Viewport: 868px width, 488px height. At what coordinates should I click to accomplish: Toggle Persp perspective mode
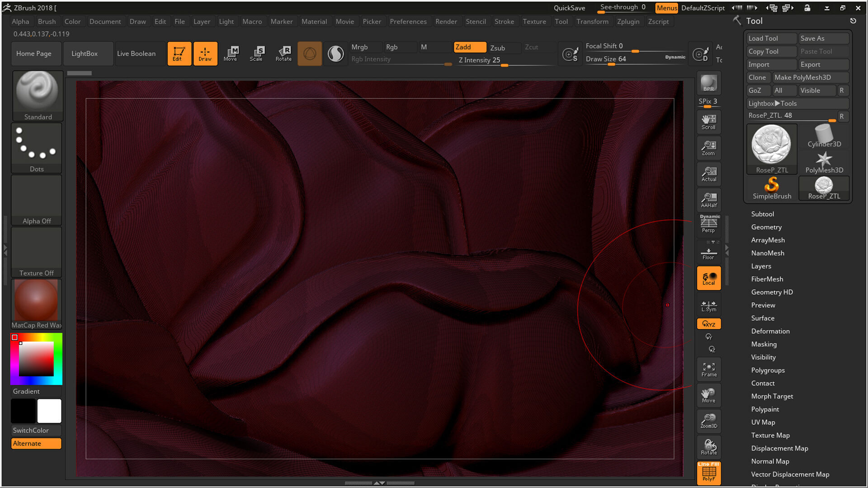coord(708,225)
